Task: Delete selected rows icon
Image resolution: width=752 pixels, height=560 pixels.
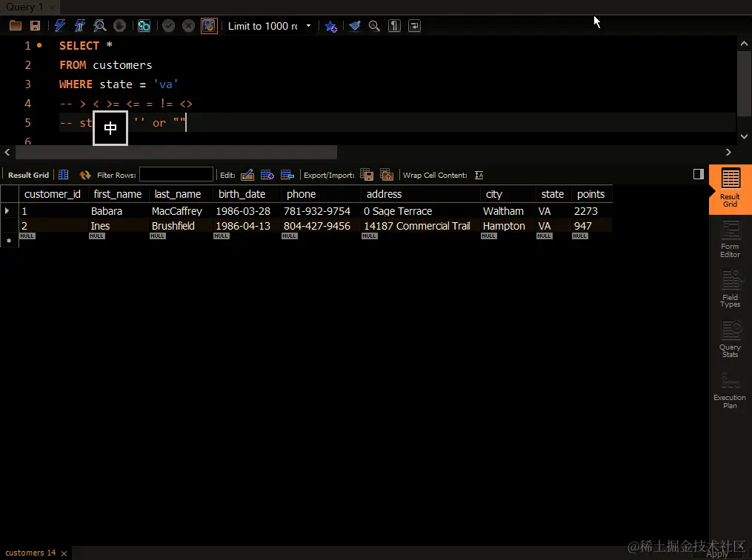Action: tap(287, 175)
